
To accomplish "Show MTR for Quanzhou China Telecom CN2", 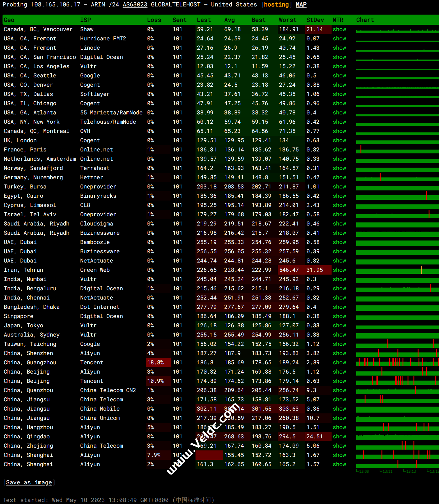I will (339, 390).
